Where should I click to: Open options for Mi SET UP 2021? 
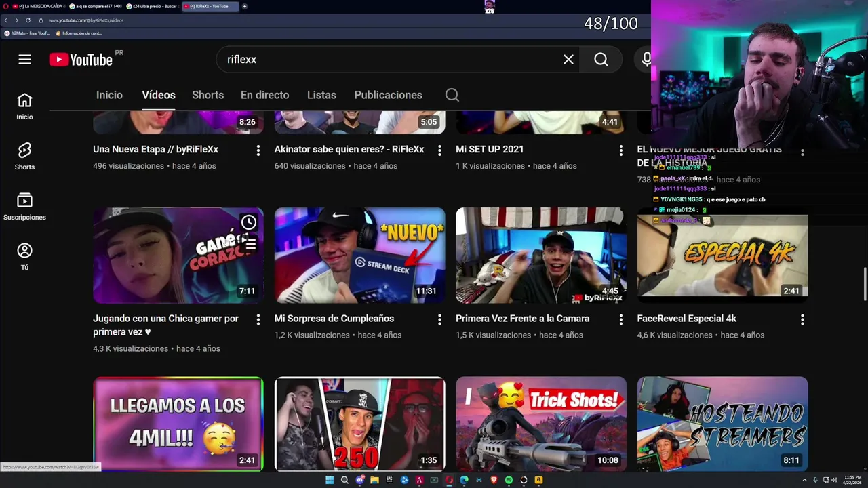[620, 150]
